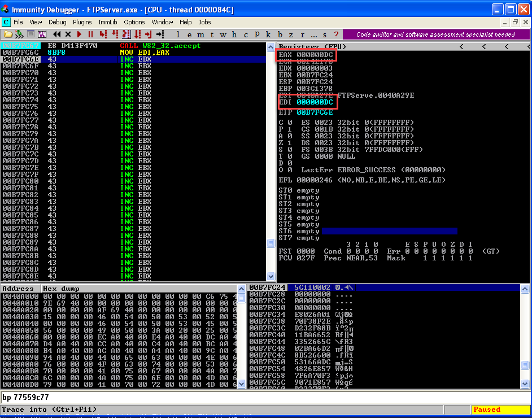Show Breakpoints with 'b' button
Screen dimensions: 532x418
point(280,34)
